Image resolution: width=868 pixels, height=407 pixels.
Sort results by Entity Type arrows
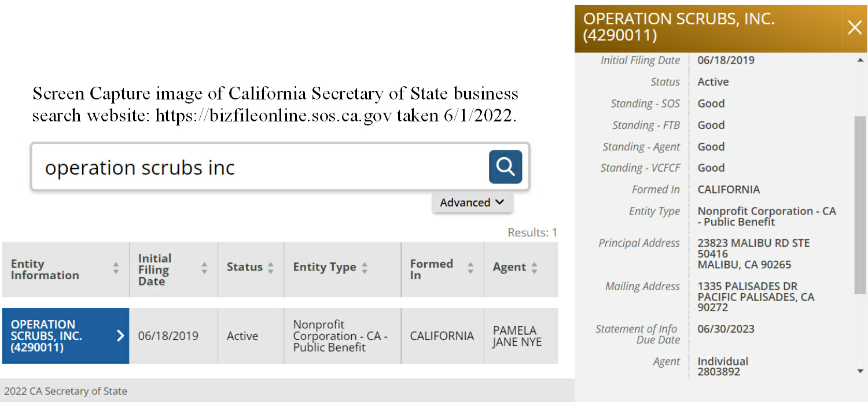tap(364, 268)
